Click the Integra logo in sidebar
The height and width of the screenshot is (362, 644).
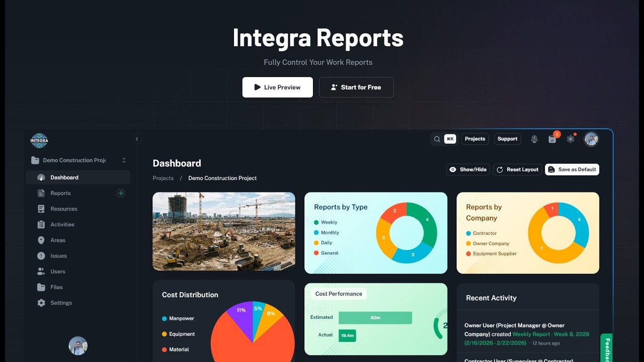[x=39, y=140]
